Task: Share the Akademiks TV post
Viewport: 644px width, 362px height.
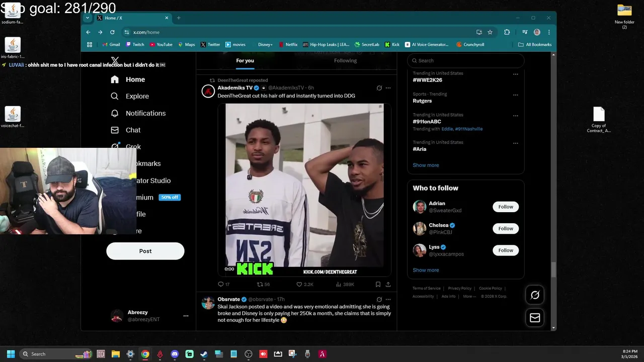Action: [x=388, y=284]
